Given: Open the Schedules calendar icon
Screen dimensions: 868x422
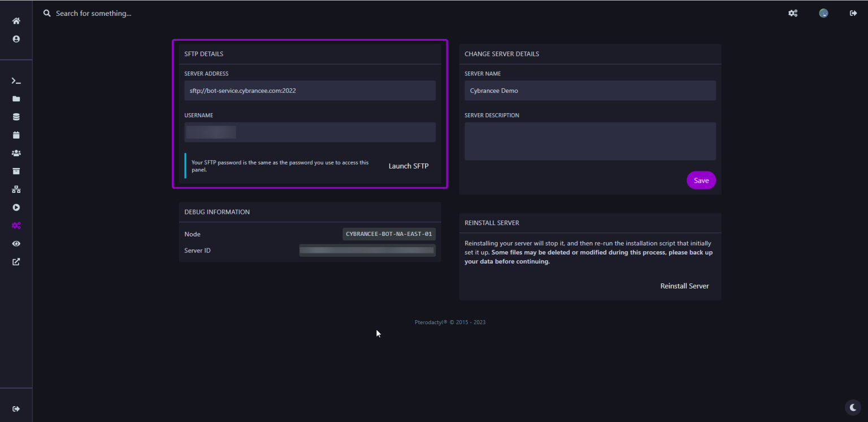Looking at the screenshot, I should tap(16, 135).
